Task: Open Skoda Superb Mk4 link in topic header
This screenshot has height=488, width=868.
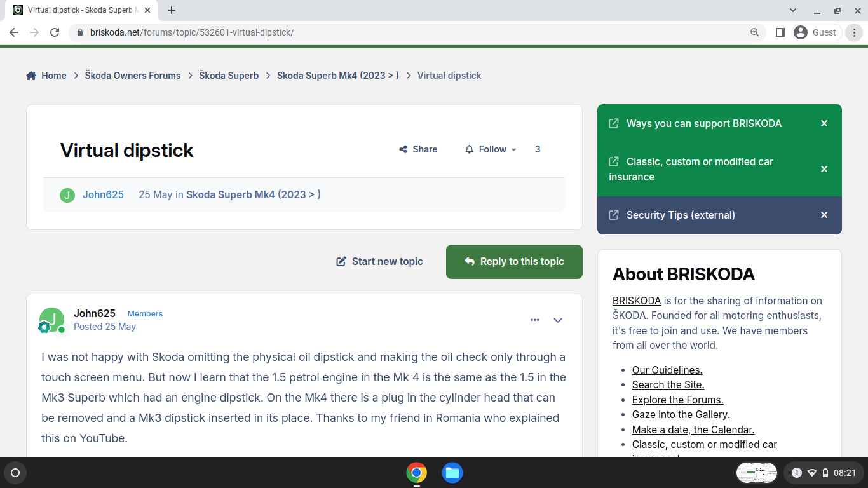Action: tap(254, 194)
